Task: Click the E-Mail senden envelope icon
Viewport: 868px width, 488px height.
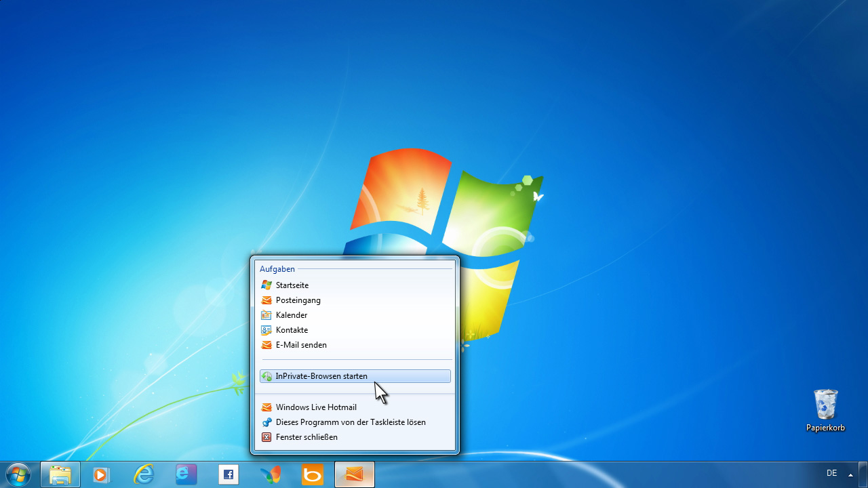Action: coord(267,345)
